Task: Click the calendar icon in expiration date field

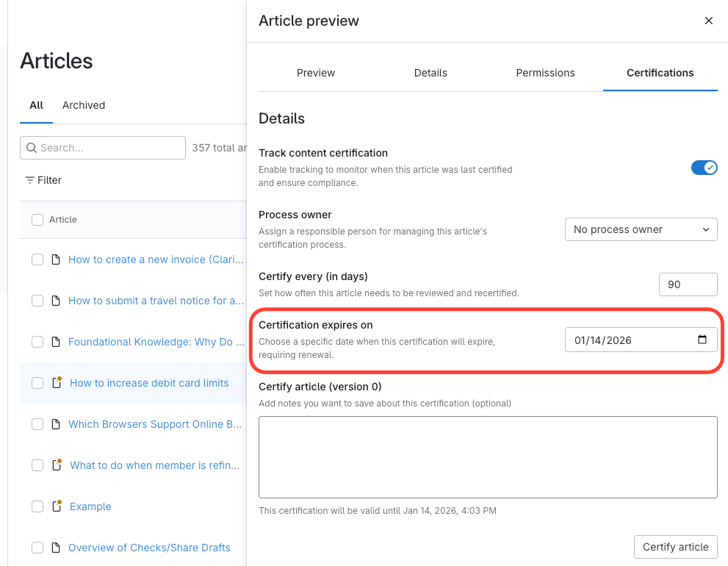Action: [702, 340]
